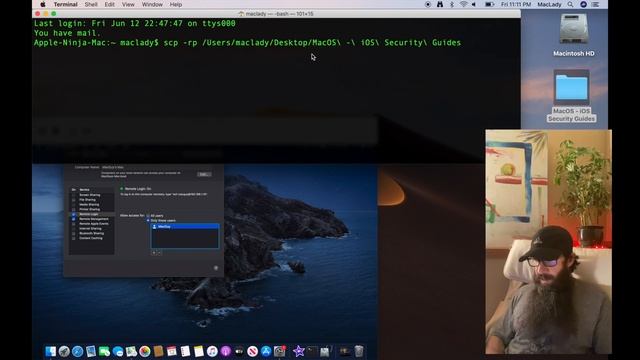The height and width of the screenshot is (360, 640).
Task: Open Spotlight search magnifier
Action: point(570,4)
